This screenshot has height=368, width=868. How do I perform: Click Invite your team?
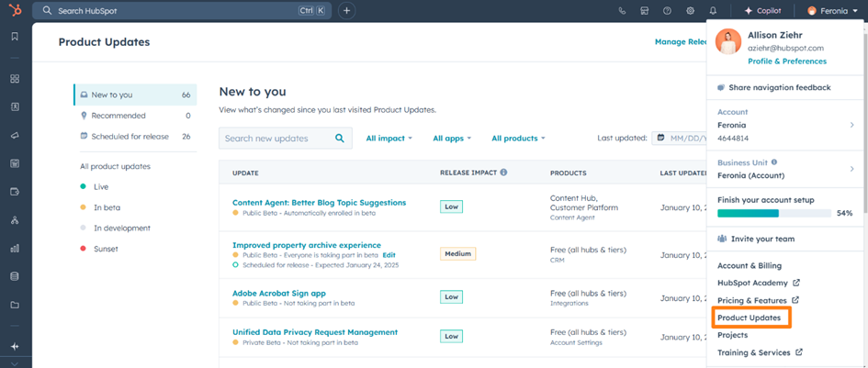756,239
